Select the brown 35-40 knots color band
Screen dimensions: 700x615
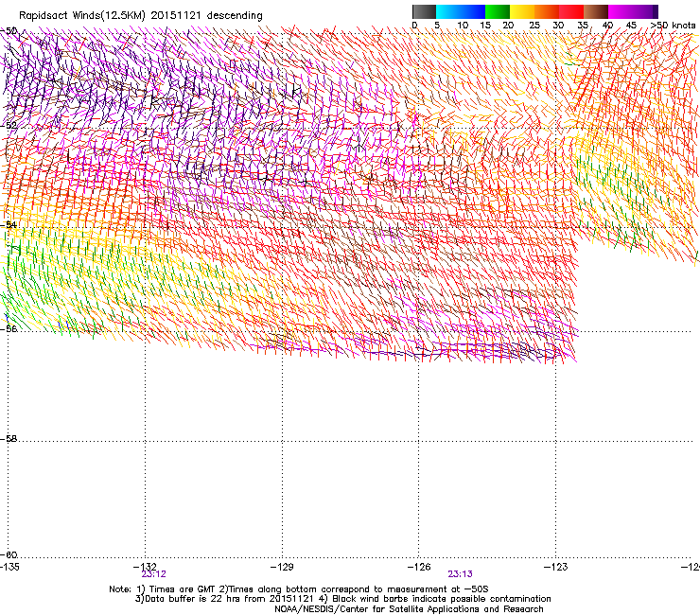click(x=596, y=11)
